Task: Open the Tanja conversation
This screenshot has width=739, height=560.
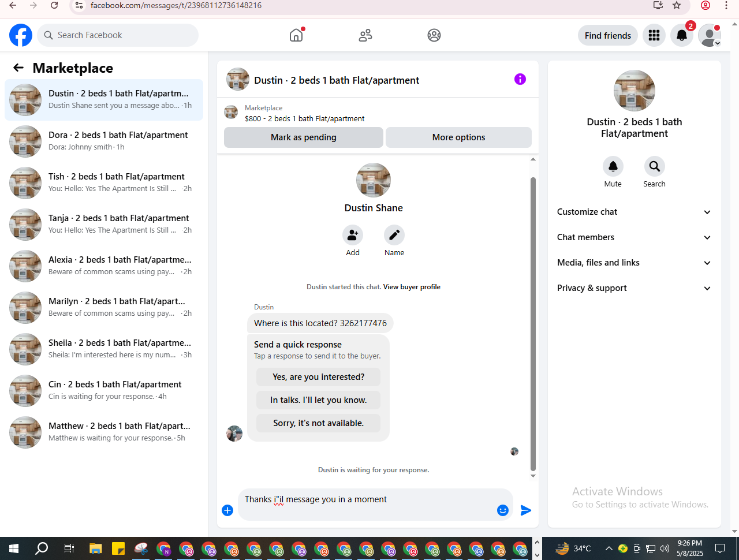Action: point(104,225)
